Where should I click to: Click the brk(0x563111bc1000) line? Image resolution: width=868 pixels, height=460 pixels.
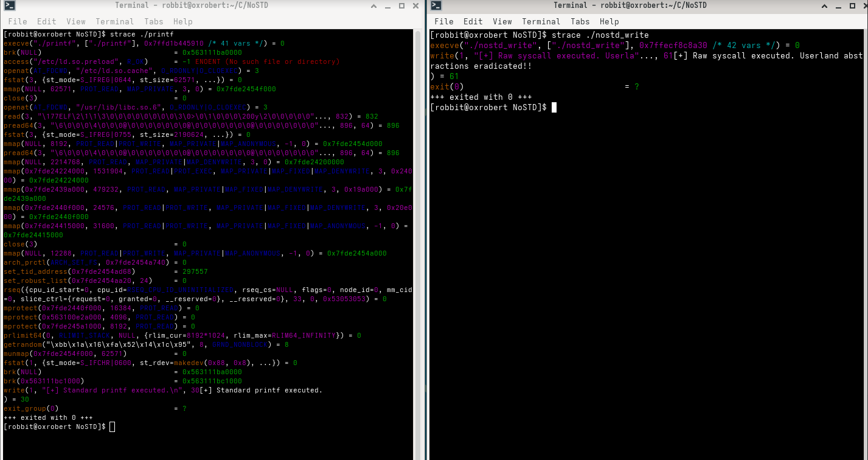click(x=123, y=381)
